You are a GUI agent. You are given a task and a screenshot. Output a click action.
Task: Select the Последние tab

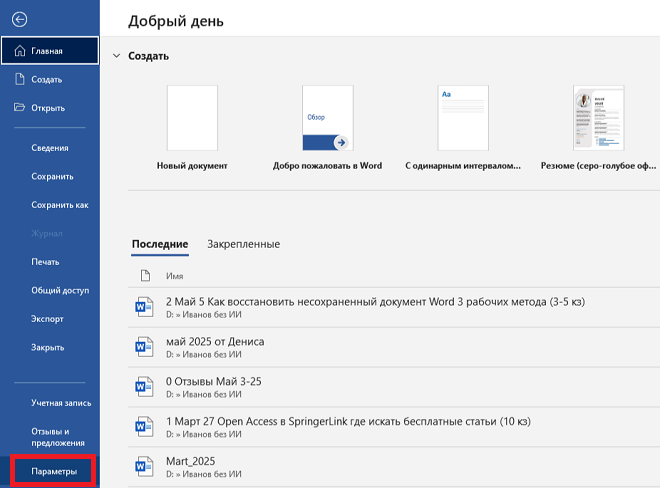coord(160,244)
